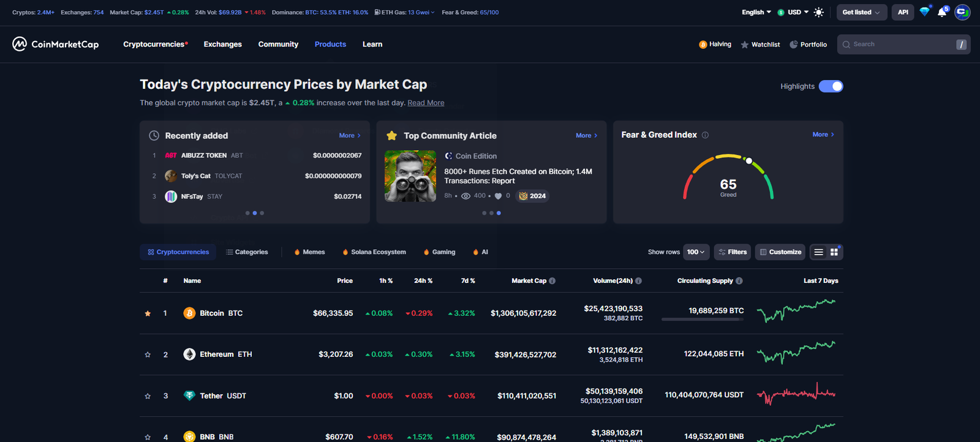Follow the Read More link
This screenshot has height=442, width=980.
tap(426, 103)
